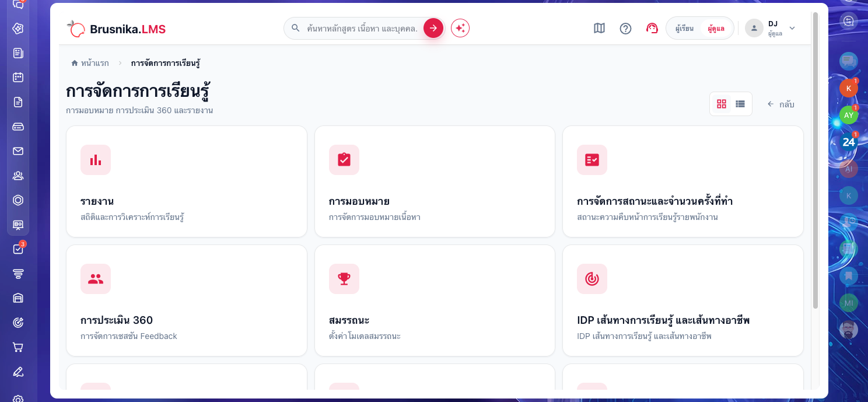Click the กลับ back button

pos(780,104)
